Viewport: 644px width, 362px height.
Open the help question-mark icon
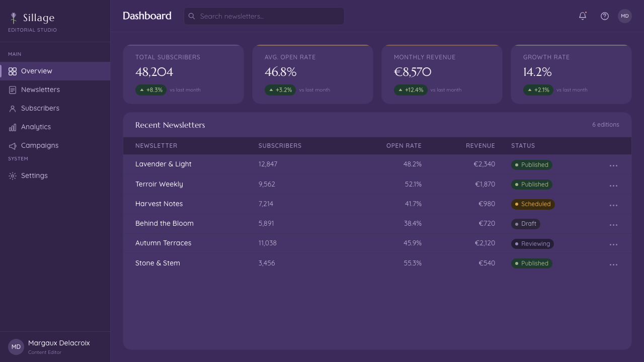tap(605, 16)
